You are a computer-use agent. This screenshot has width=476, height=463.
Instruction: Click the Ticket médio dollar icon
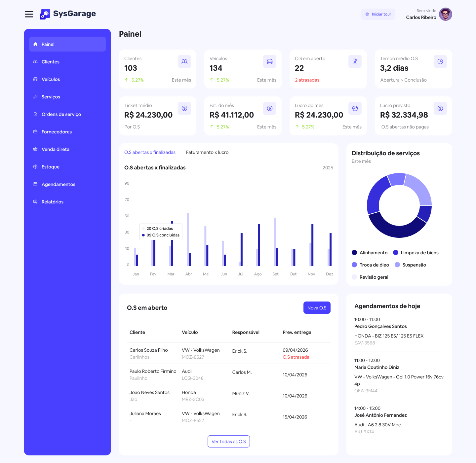(x=184, y=108)
